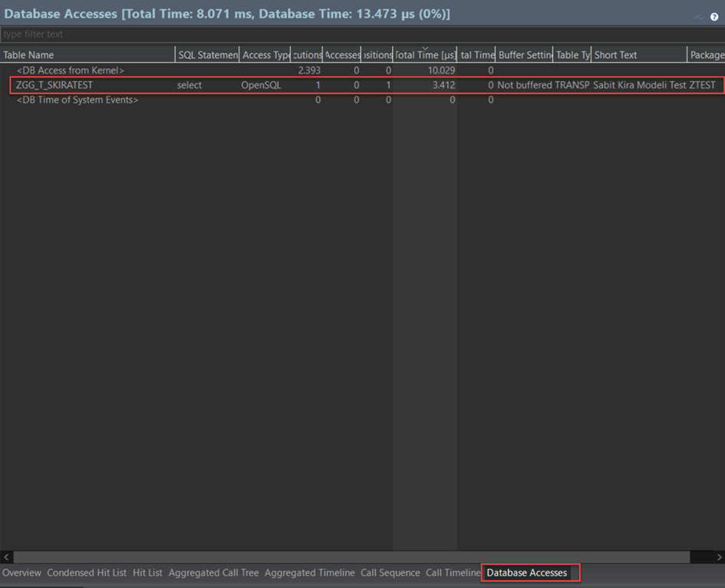The width and height of the screenshot is (725, 588).
Task: Select the ZGG_T_SKIRATEST table row
Action: point(54,85)
